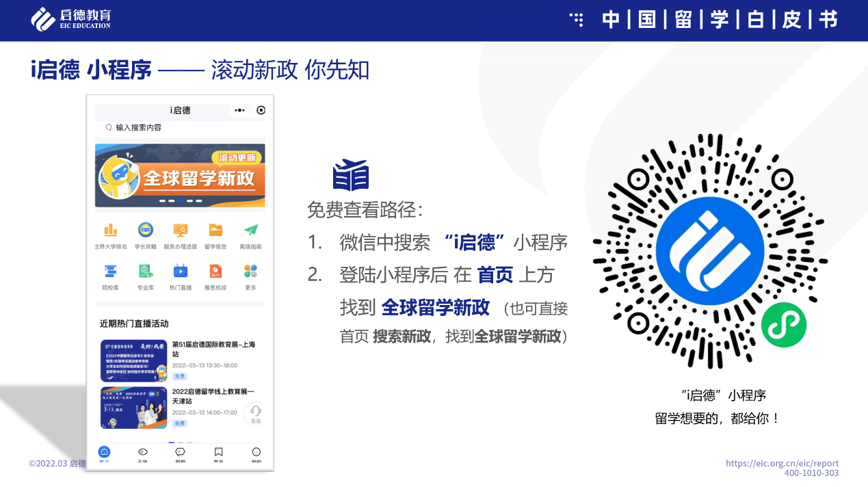Open mini program three-dot menu
This screenshot has width=868, height=487.
(239, 110)
